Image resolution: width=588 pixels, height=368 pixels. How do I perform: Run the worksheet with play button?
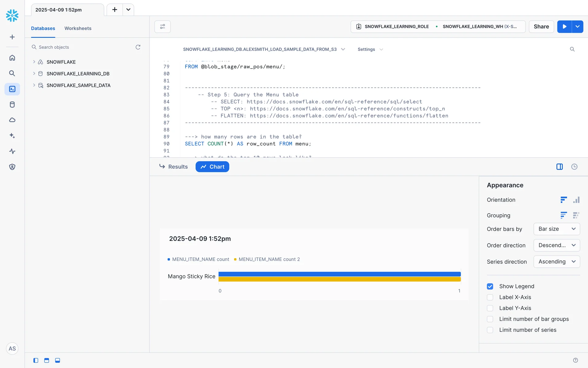click(564, 27)
